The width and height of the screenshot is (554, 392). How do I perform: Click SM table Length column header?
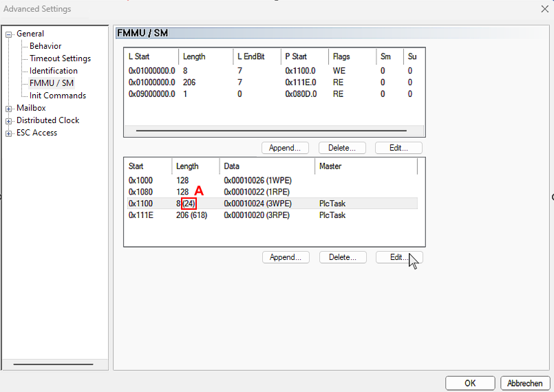pos(195,166)
